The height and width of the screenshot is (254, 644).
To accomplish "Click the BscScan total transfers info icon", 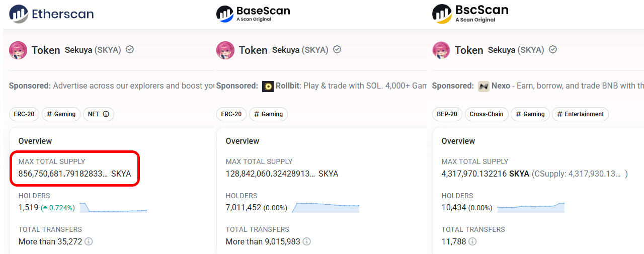I will coord(472,241).
